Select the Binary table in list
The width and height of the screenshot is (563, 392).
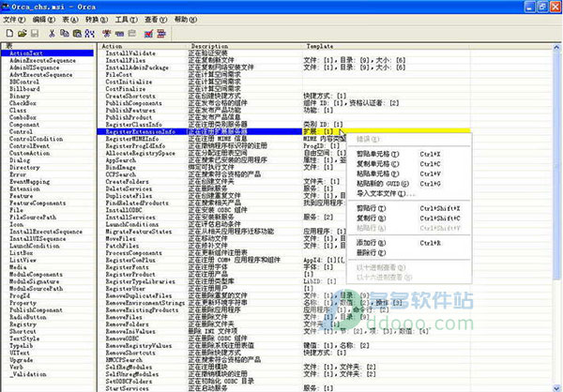[20, 96]
